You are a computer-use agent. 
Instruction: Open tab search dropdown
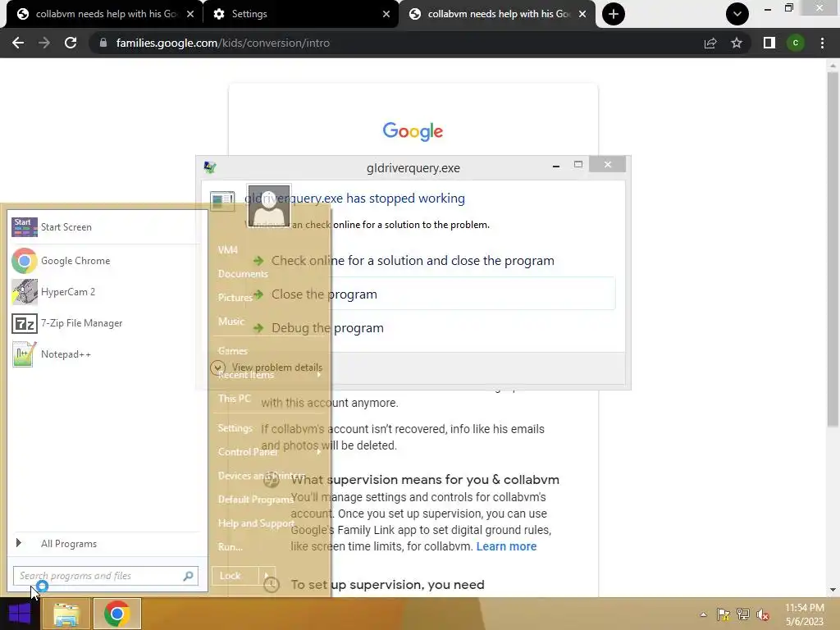click(737, 14)
